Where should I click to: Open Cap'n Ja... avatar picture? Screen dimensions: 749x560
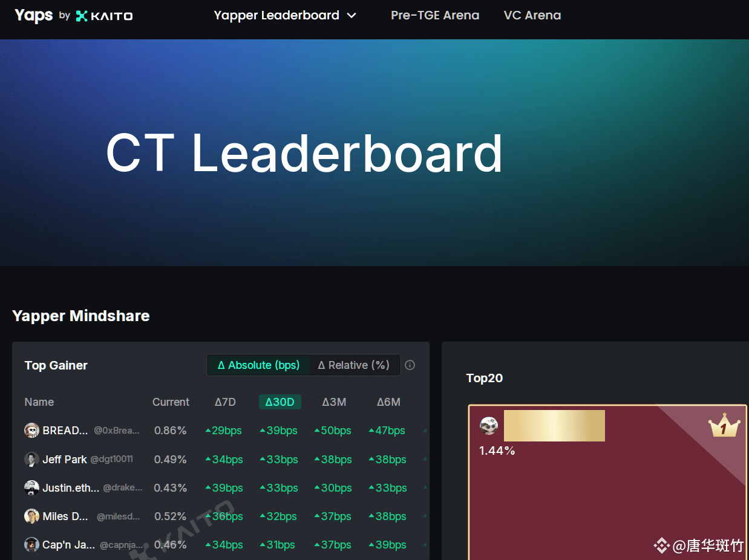coord(31,544)
